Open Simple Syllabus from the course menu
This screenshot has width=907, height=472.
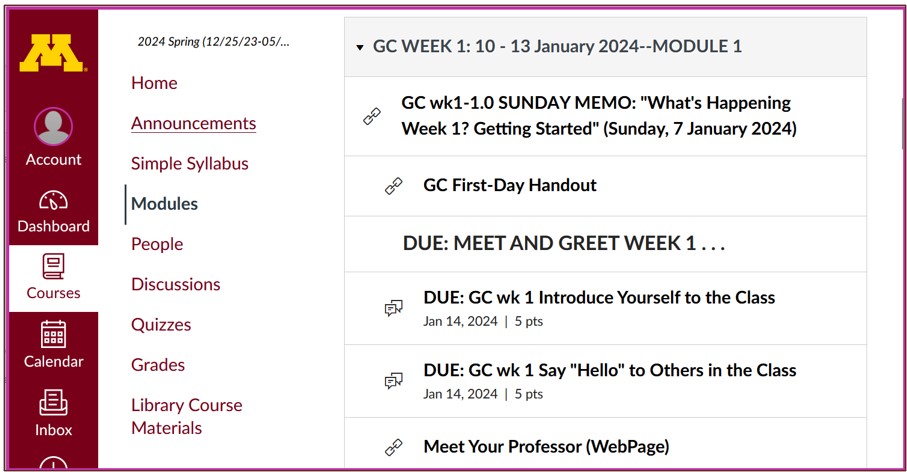click(190, 164)
